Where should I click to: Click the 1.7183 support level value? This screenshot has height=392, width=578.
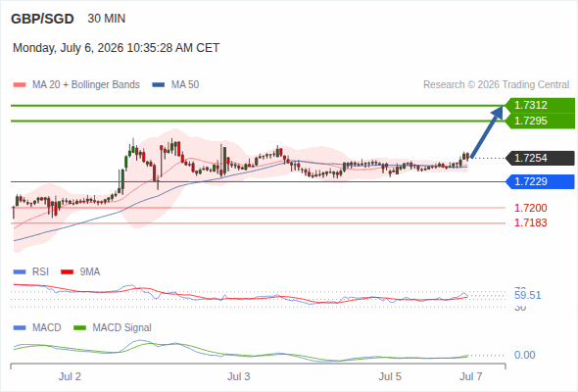point(530,222)
